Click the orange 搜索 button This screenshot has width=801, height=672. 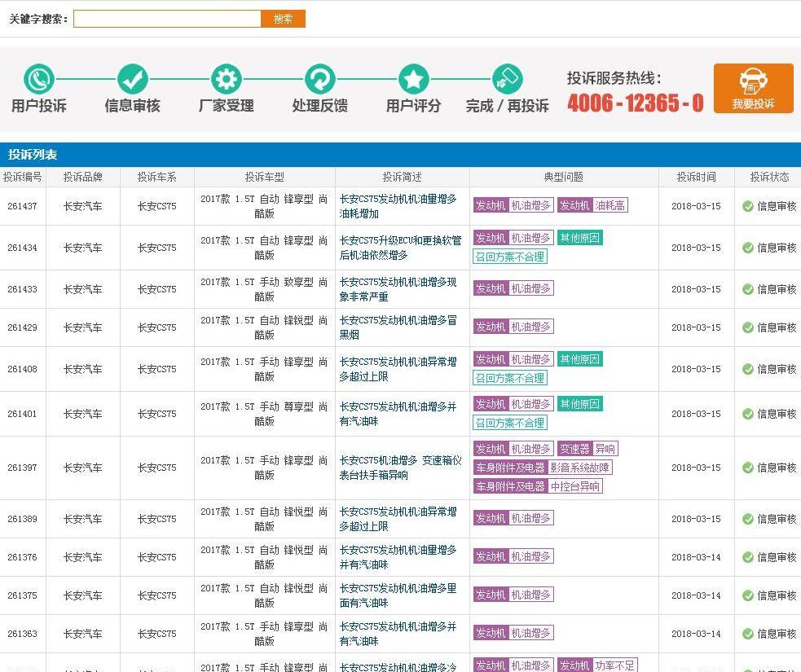[x=283, y=19]
